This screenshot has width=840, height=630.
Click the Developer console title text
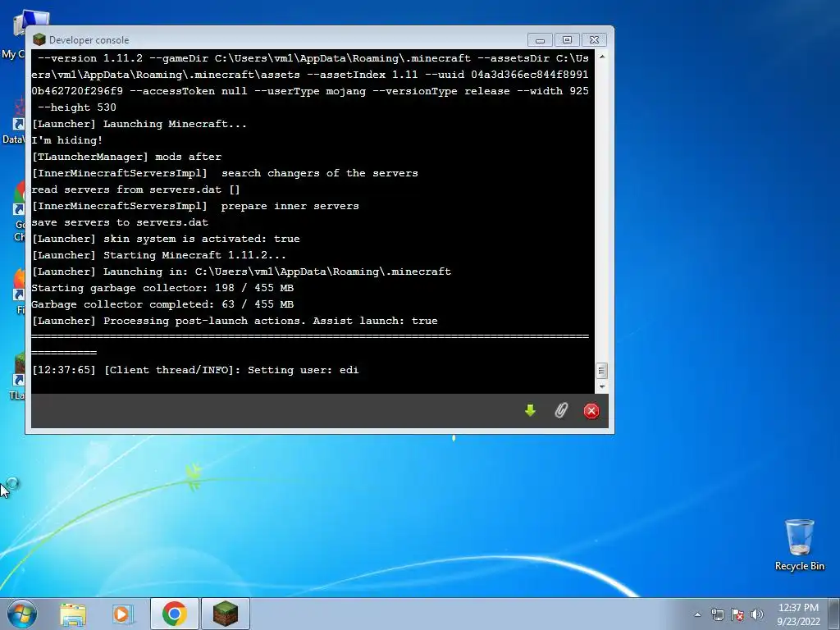click(x=89, y=40)
